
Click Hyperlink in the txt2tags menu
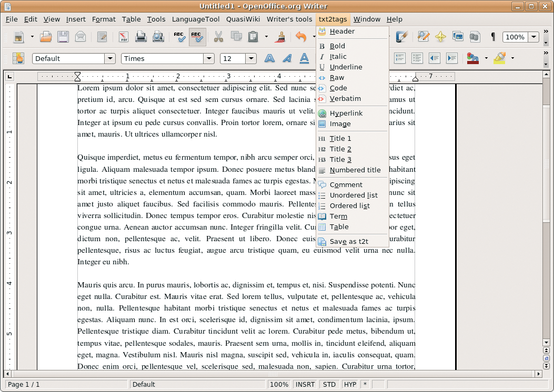[x=352, y=114]
